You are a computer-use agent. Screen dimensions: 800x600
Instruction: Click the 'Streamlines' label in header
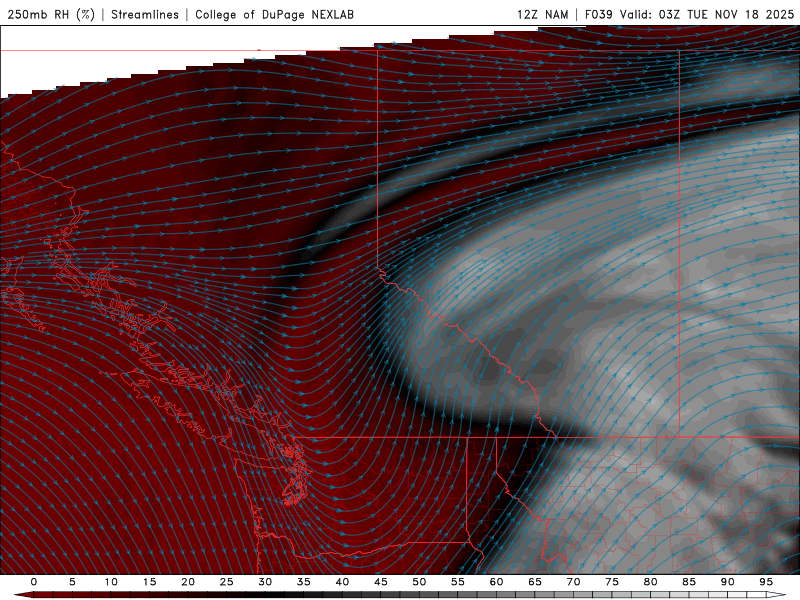[x=145, y=14]
